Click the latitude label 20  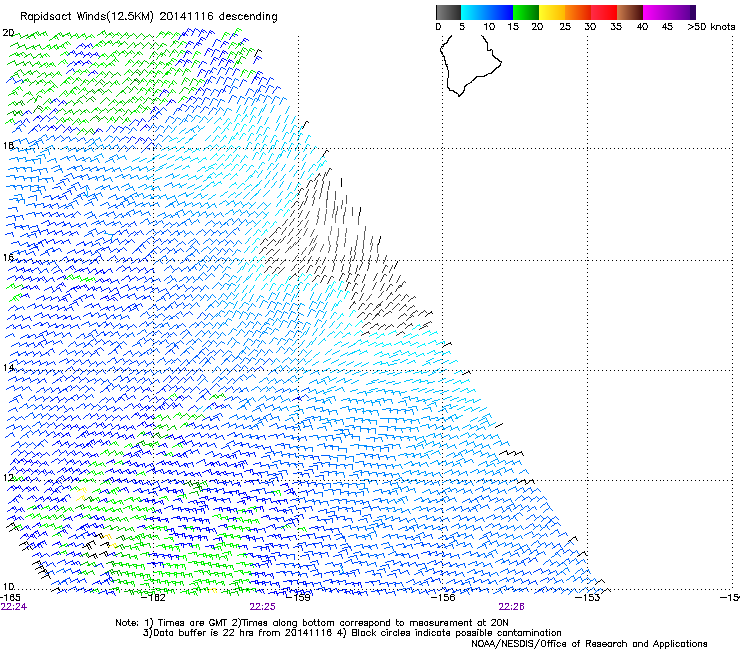(x=8, y=33)
